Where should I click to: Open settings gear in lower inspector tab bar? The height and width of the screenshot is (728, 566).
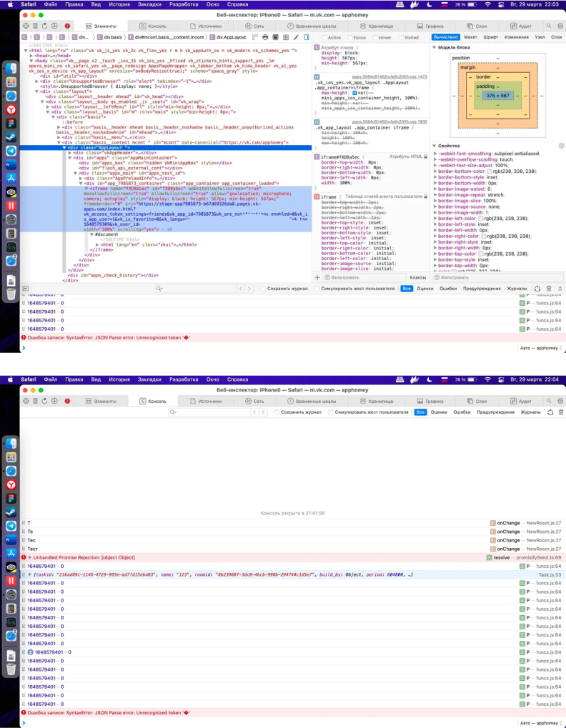560,401
